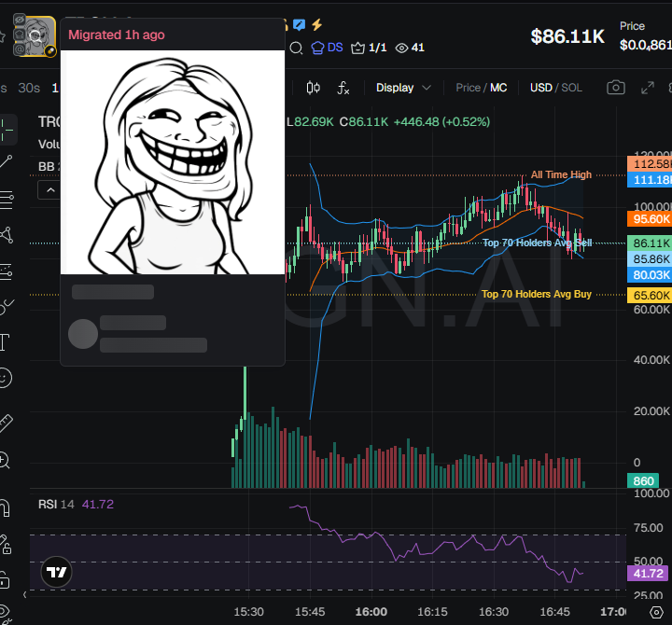Click the DS chef hat badge

click(327, 48)
